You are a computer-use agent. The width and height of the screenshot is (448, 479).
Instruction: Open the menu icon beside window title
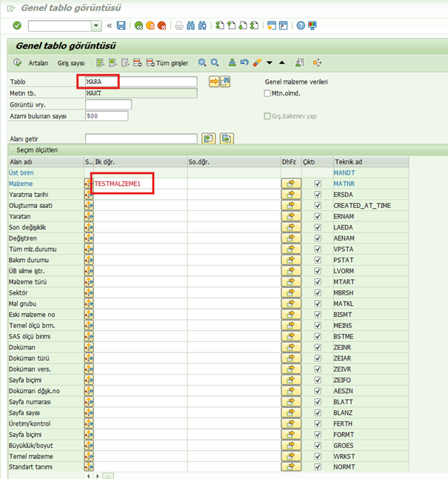coord(10,7)
